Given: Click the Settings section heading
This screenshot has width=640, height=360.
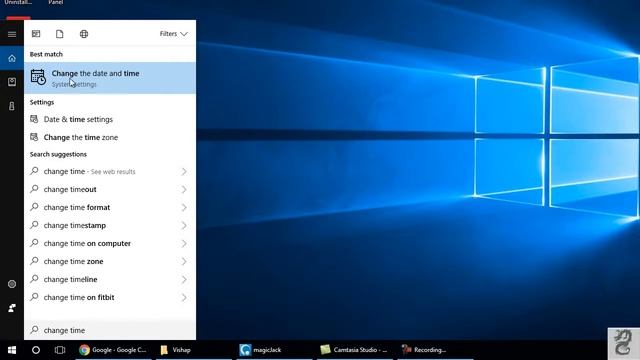Looking at the screenshot, I should 42,102.
